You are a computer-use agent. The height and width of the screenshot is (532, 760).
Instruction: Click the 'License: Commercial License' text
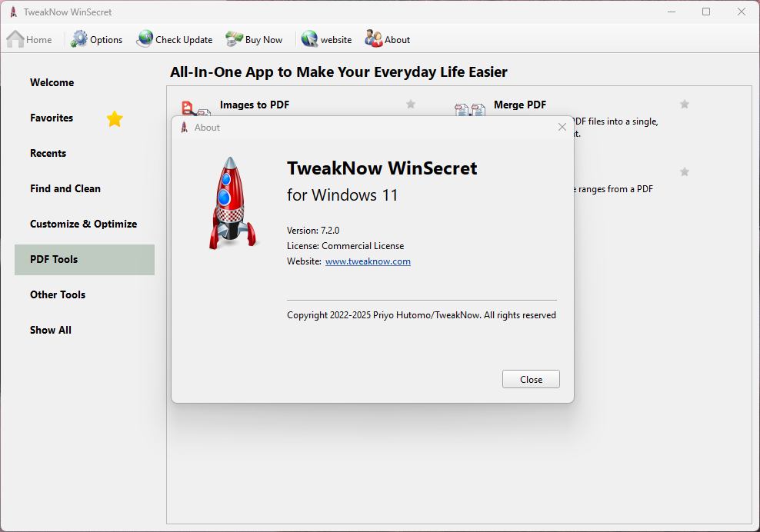tap(345, 246)
